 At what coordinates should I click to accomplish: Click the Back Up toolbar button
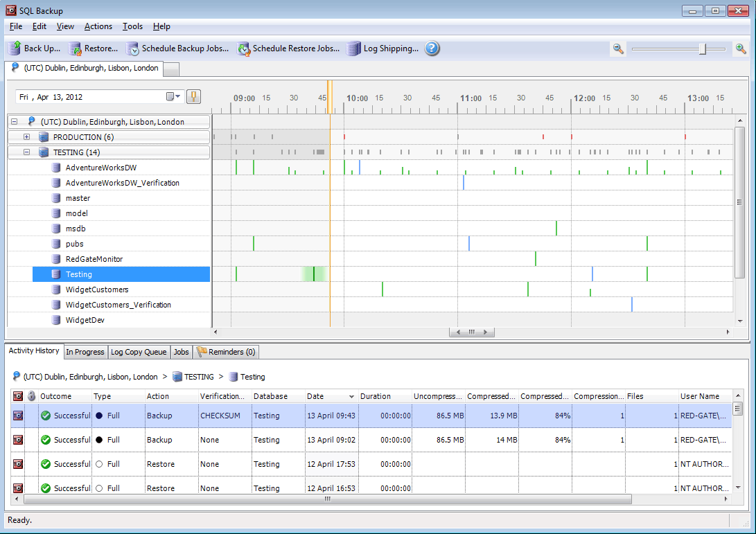pyautogui.click(x=35, y=48)
